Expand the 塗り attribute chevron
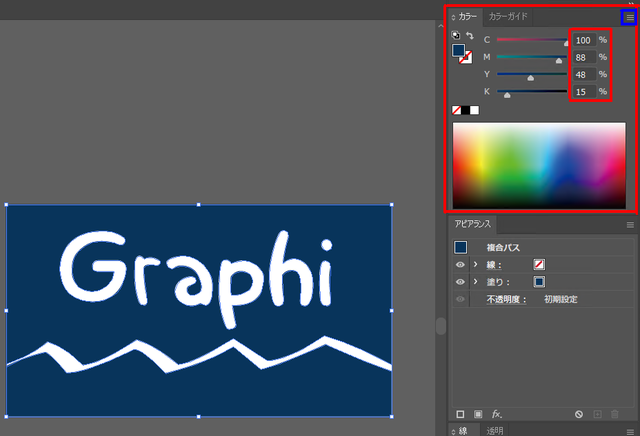 (x=476, y=282)
